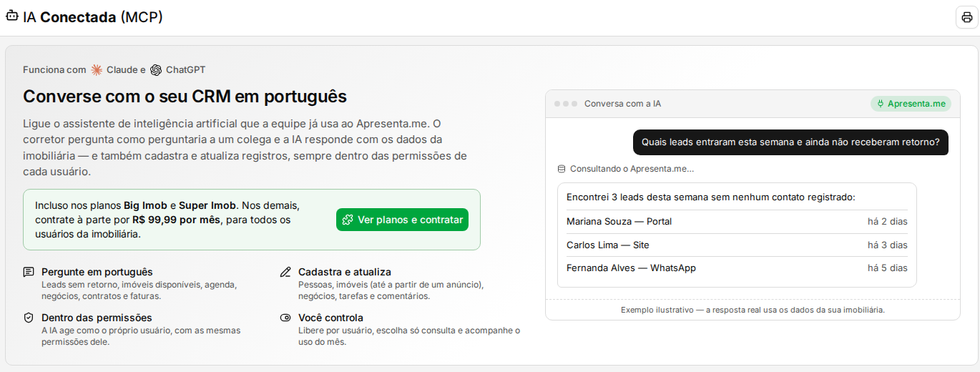This screenshot has width=980, height=372.
Task: Click the ChatGPT logo icon
Action: 156,70
